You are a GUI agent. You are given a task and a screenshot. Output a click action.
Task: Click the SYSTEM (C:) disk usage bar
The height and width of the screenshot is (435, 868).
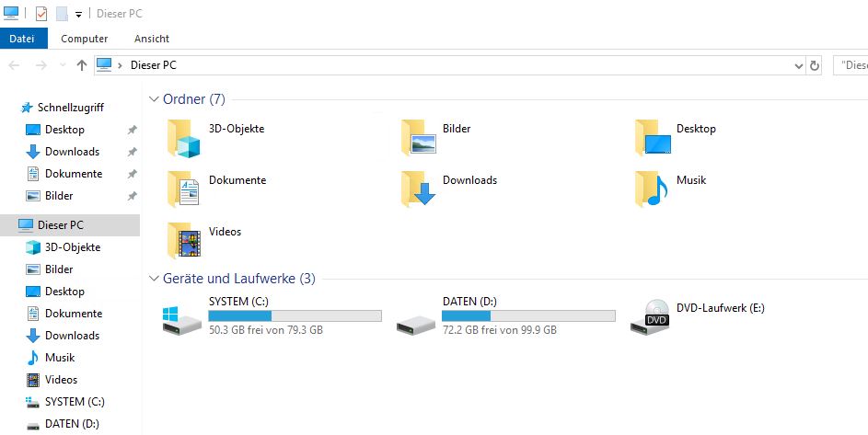(x=295, y=316)
